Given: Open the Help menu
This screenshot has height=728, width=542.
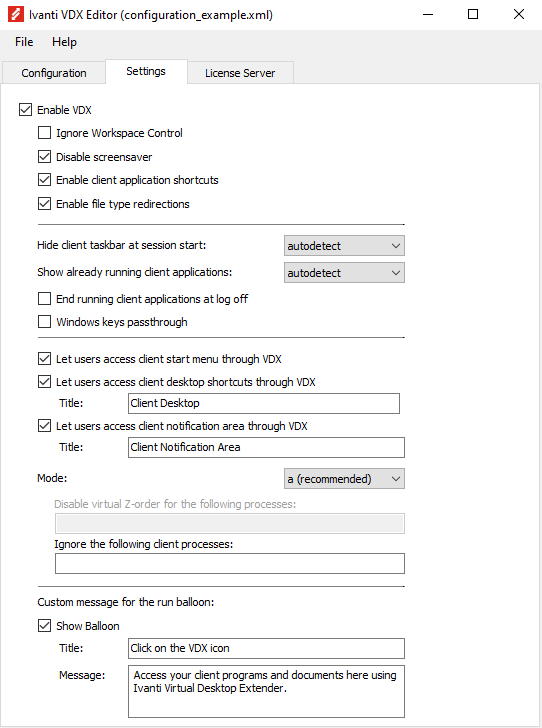Looking at the screenshot, I should [64, 42].
